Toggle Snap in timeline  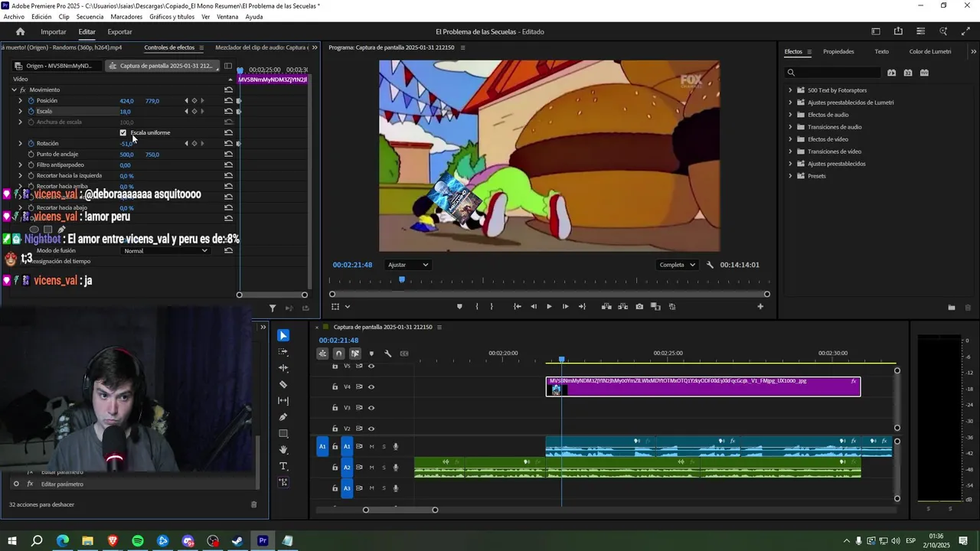point(338,354)
